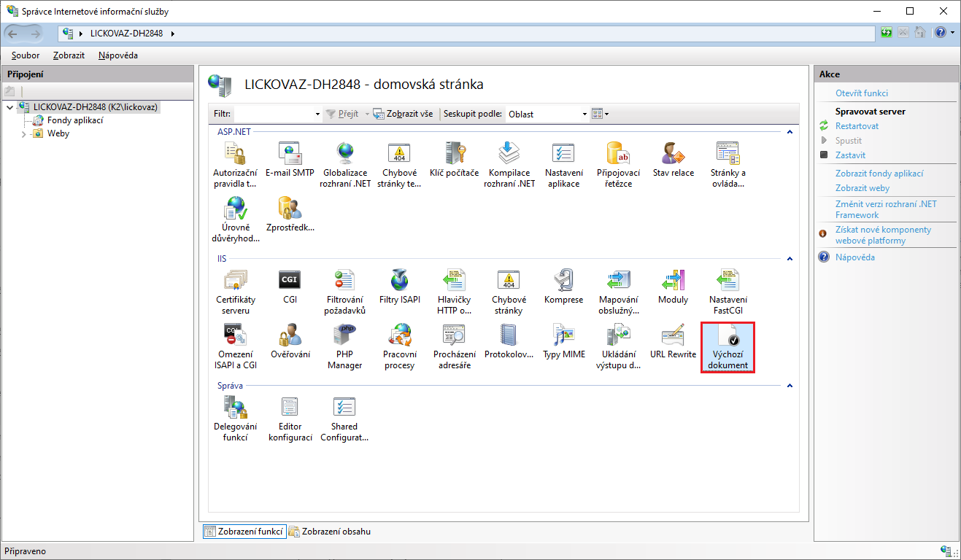Viewport: 961px width, 560px height.
Task: Collapse the IIS group section
Action: click(x=789, y=259)
